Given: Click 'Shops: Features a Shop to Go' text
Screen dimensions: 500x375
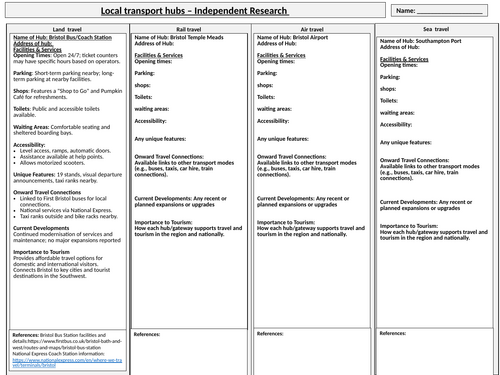Looking at the screenshot, I should (x=68, y=94).
